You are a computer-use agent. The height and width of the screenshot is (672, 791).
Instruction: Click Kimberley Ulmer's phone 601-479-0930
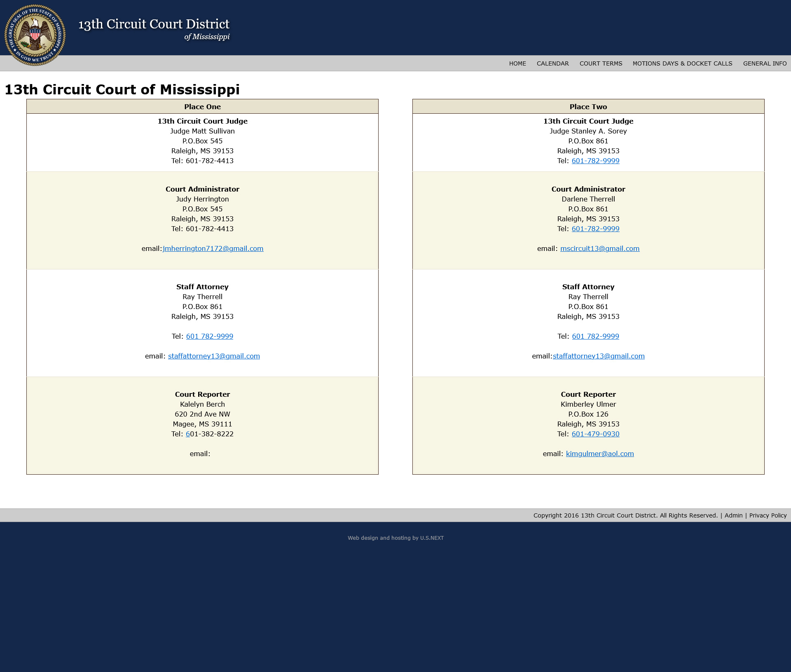click(595, 434)
